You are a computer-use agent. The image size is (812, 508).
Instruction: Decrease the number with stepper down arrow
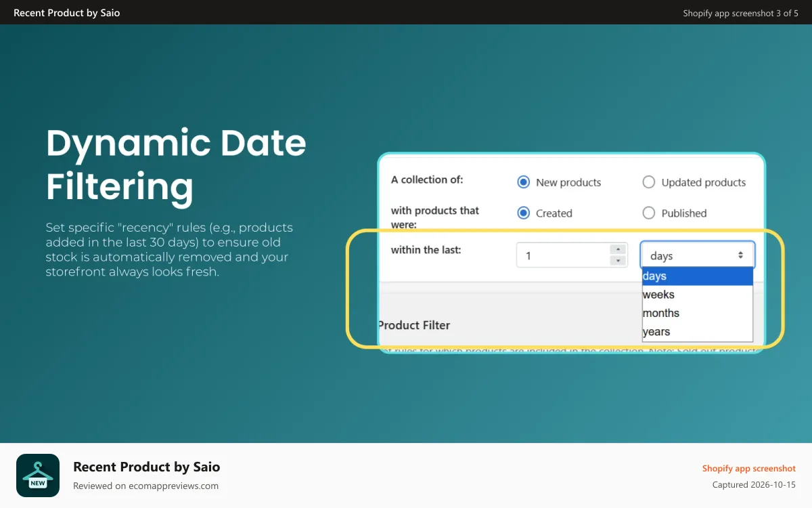coord(617,261)
